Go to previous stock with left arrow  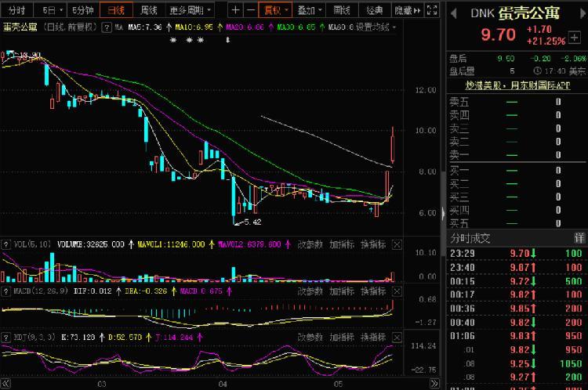coord(453,12)
